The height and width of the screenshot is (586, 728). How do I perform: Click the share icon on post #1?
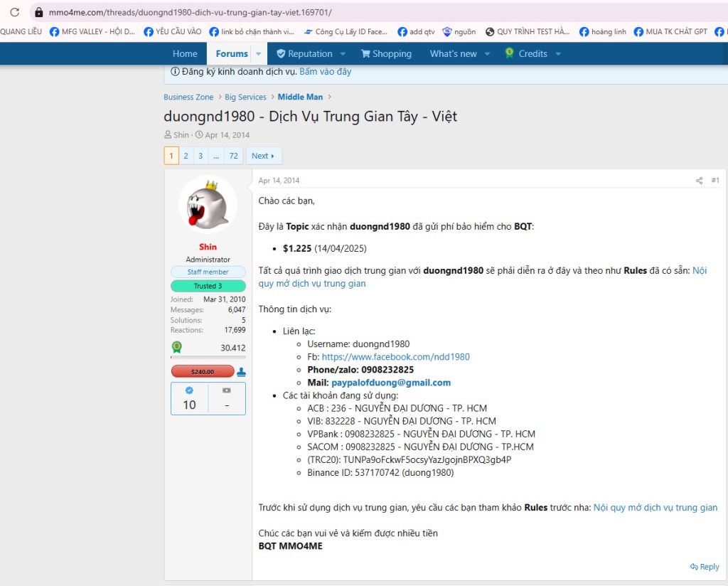pos(699,181)
